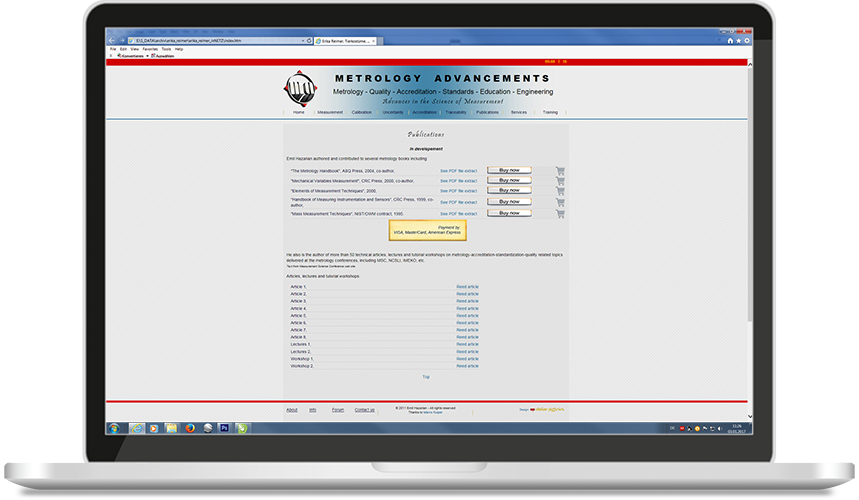
Task: Open the File menu
Action: click(x=113, y=49)
